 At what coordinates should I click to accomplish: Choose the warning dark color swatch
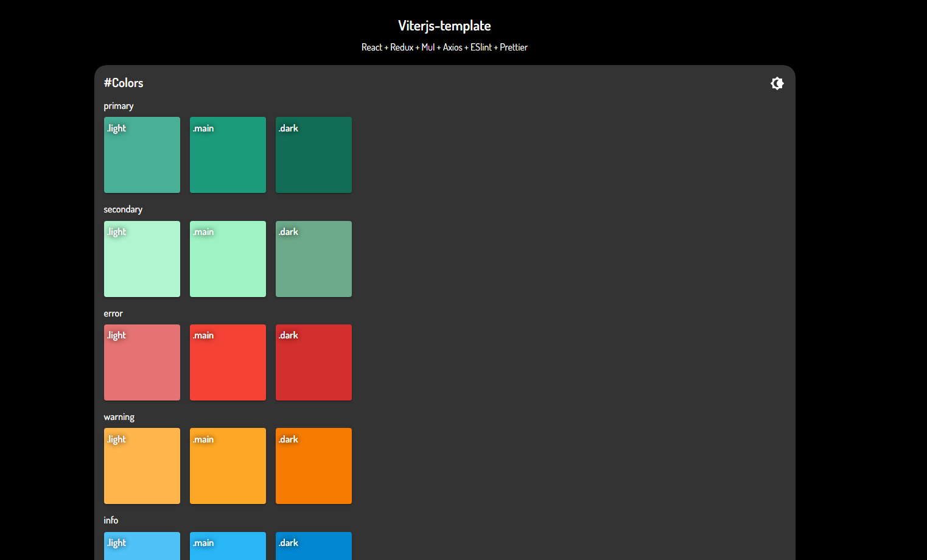pyautogui.click(x=313, y=466)
